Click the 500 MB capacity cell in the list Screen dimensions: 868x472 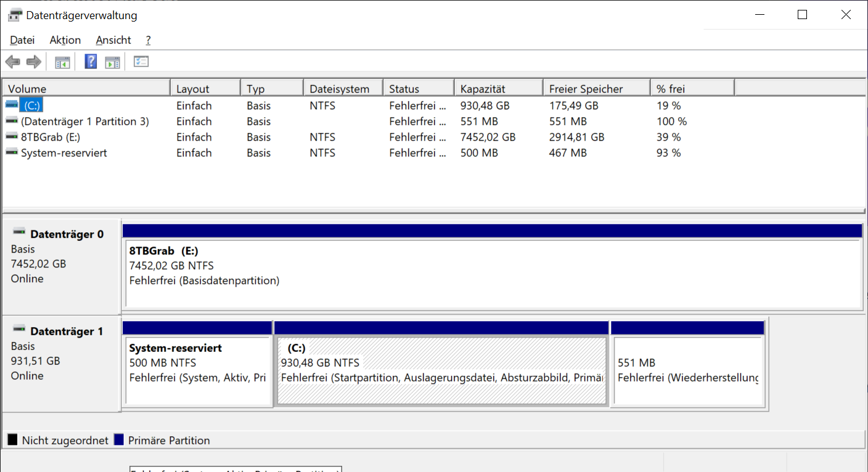[479, 153]
